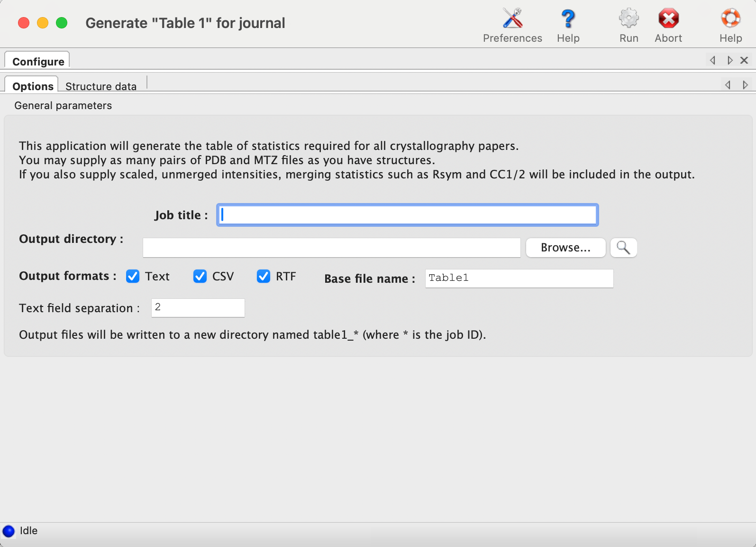
Task: Toggle the RTF output format checkbox
Action: [x=264, y=276]
